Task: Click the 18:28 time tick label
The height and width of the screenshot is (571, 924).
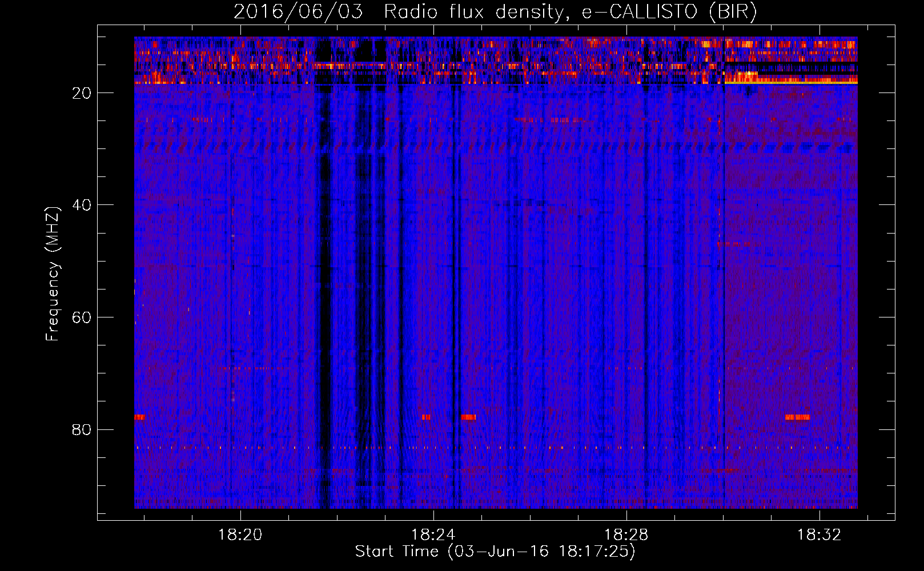Action: point(626,535)
